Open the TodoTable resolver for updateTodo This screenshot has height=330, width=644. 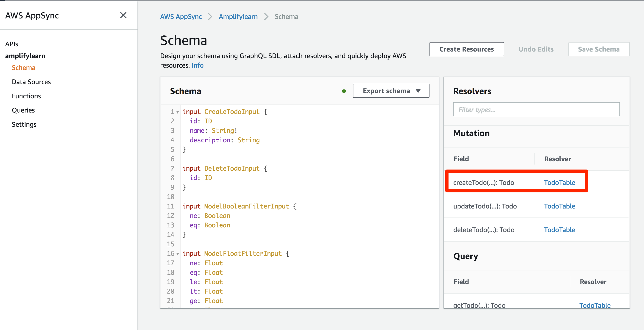(559, 206)
